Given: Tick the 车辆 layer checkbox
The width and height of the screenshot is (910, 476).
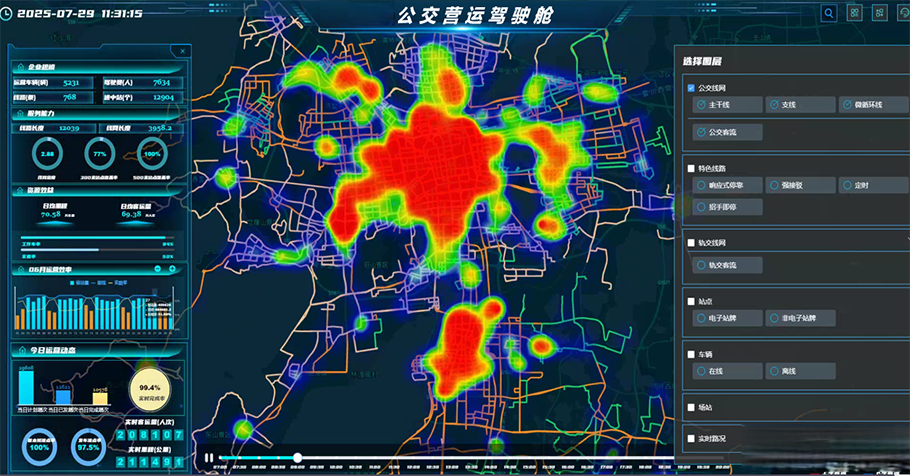Looking at the screenshot, I should (x=691, y=354).
